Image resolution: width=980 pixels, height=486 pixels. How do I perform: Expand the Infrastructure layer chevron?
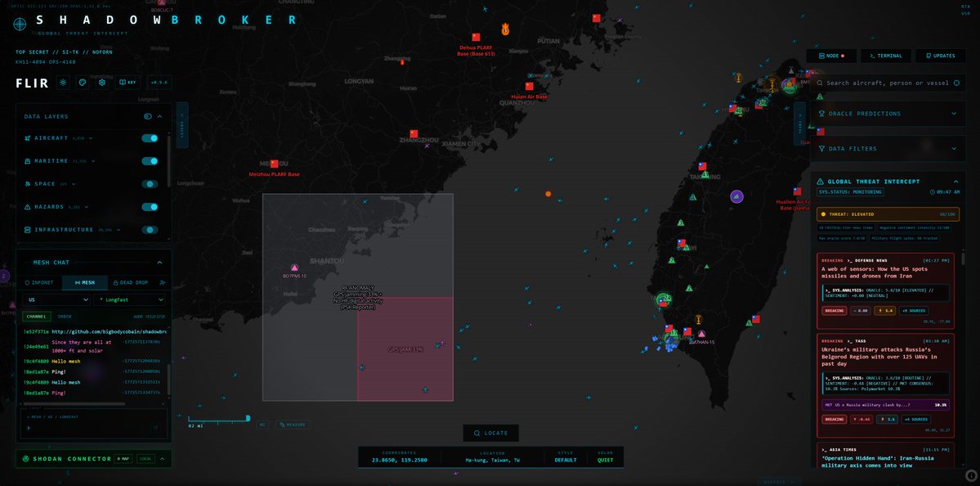[x=119, y=230]
